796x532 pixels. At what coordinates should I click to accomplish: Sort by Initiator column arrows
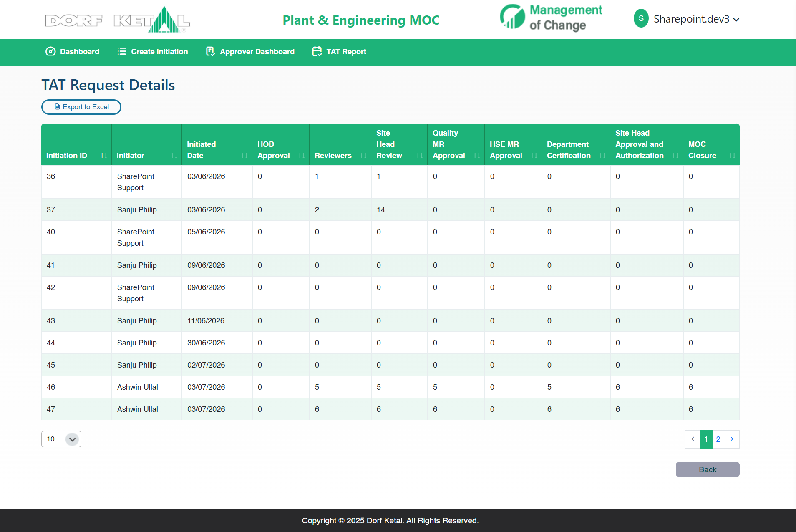[x=174, y=156]
